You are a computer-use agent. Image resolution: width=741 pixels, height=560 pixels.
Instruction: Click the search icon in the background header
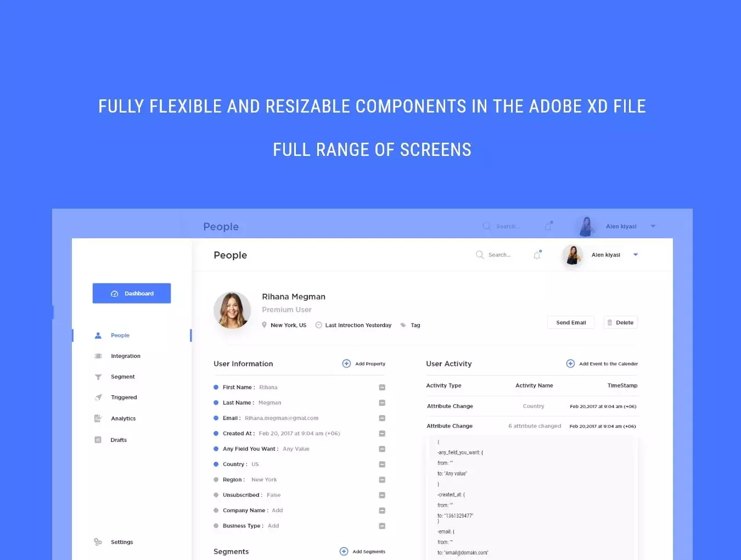point(487,226)
